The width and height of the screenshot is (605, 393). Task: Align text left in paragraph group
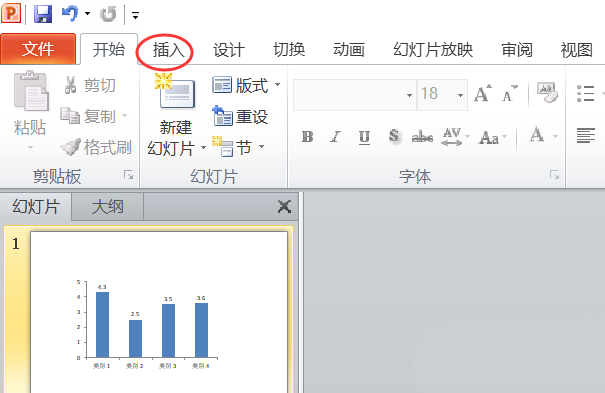586,135
